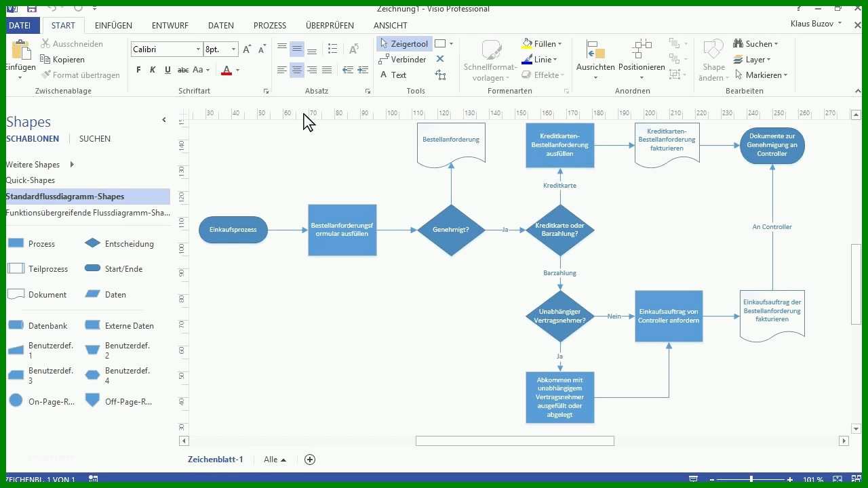This screenshot has width=868, height=488.
Task: Switch to the ANSICHT tab
Action: coord(391,25)
